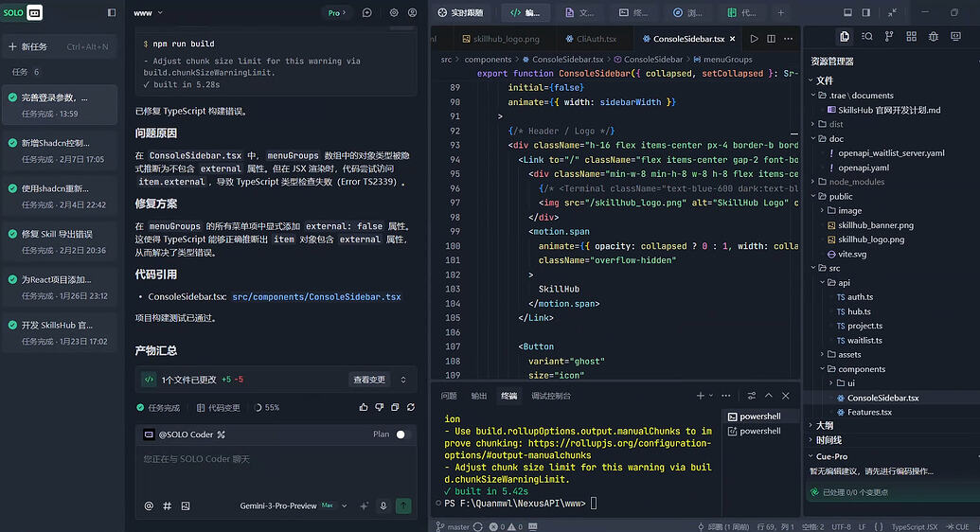Attach an image using the picture icon
This screenshot has width=980, height=532.
(186, 505)
